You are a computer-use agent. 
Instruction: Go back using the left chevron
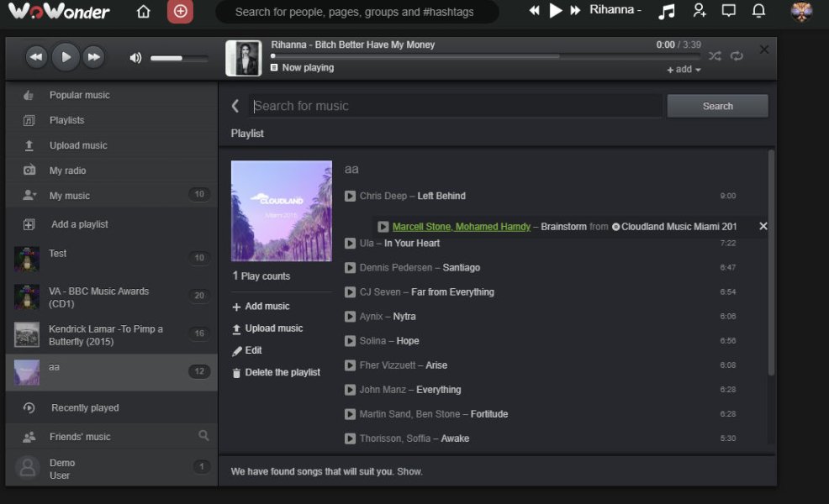[235, 106]
